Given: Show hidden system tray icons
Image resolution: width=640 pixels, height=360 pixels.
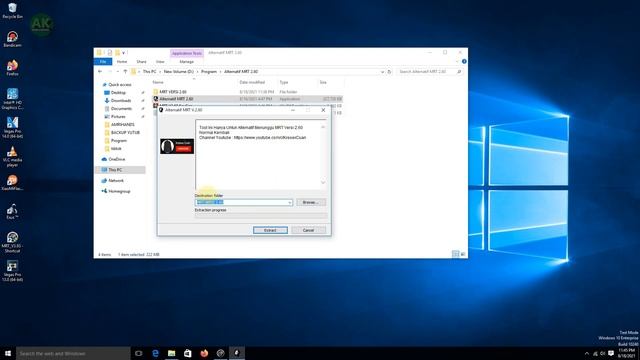Looking at the screenshot, I should click(x=587, y=353).
